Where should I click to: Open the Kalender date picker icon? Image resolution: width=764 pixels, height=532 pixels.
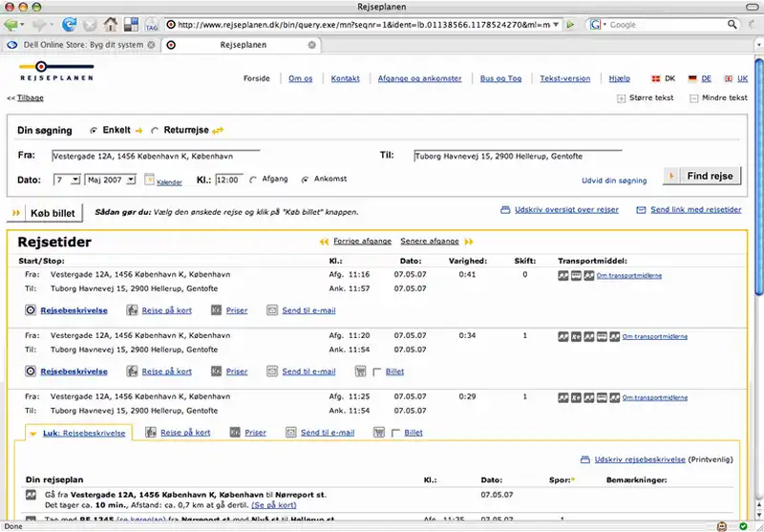point(150,180)
